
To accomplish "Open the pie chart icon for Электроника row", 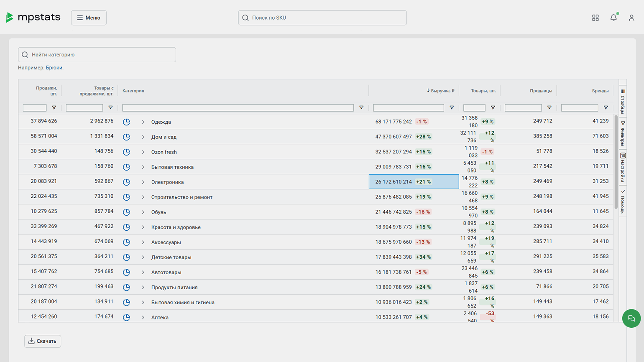I will click(126, 182).
